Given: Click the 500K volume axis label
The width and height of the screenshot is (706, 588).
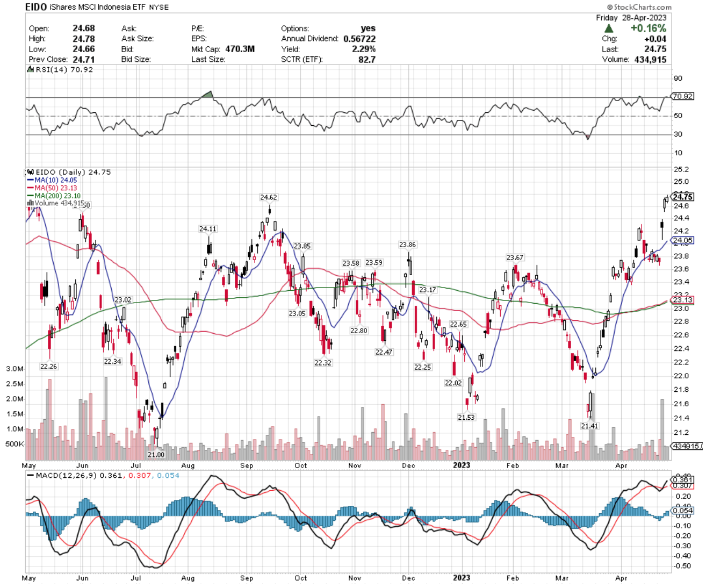Looking at the screenshot, I should (15, 444).
